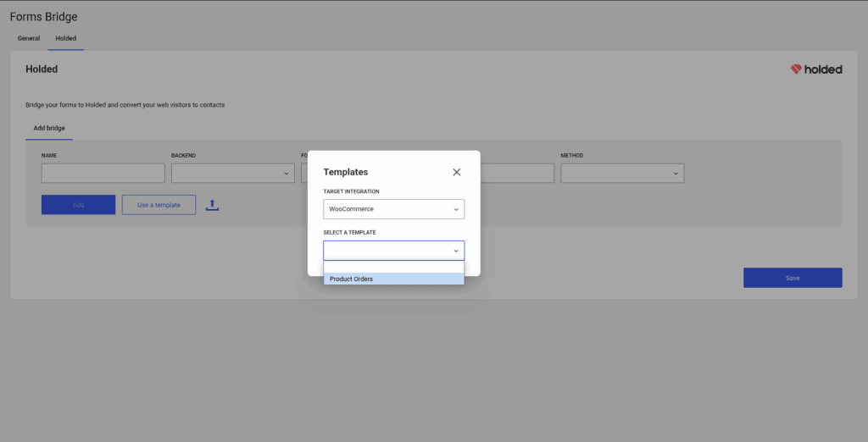The height and width of the screenshot is (442, 868).
Task: Click the Forms Bridge page title
Action: [44, 17]
